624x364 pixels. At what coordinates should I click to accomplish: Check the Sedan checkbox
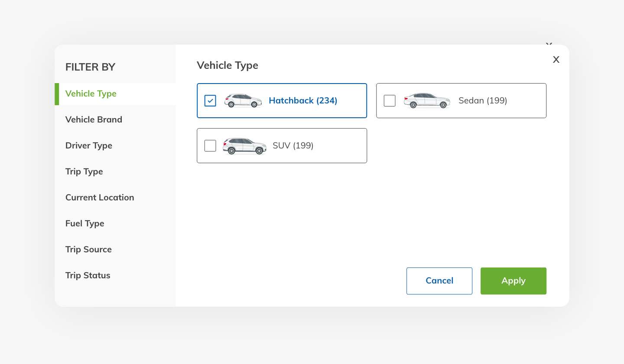tap(390, 100)
